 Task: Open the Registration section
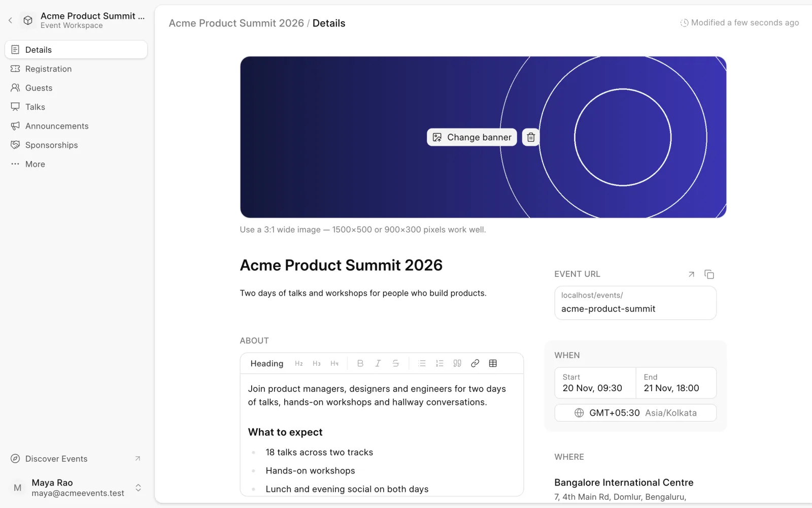point(76,69)
